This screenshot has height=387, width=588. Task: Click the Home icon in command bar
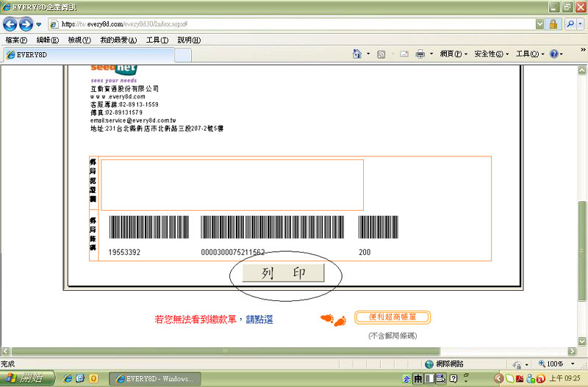pos(357,54)
